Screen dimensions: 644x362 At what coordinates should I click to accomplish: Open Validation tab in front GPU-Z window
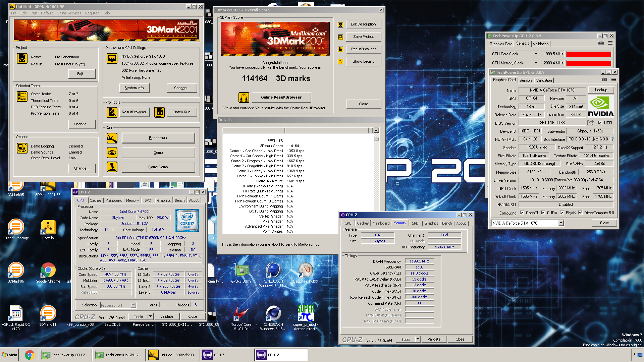(544, 80)
